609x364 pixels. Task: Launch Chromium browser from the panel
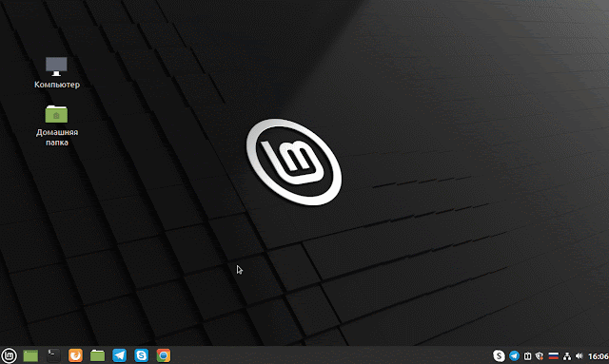(x=164, y=355)
